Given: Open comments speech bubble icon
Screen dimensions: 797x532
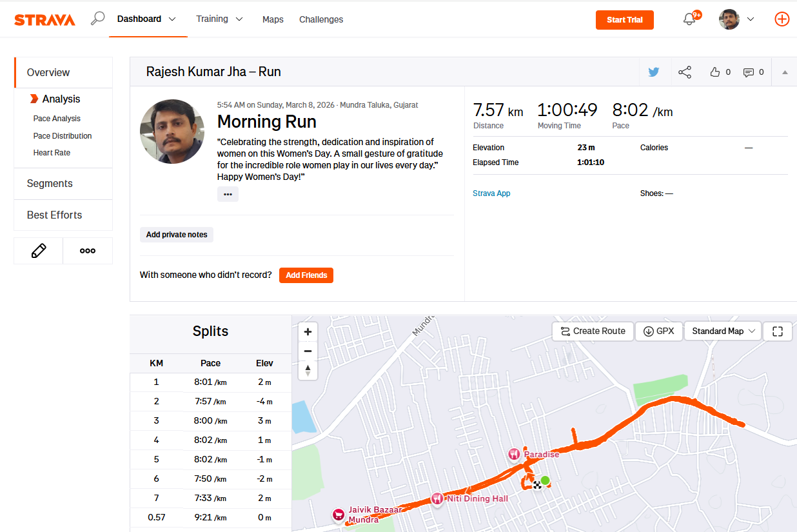Looking at the screenshot, I should (x=749, y=72).
